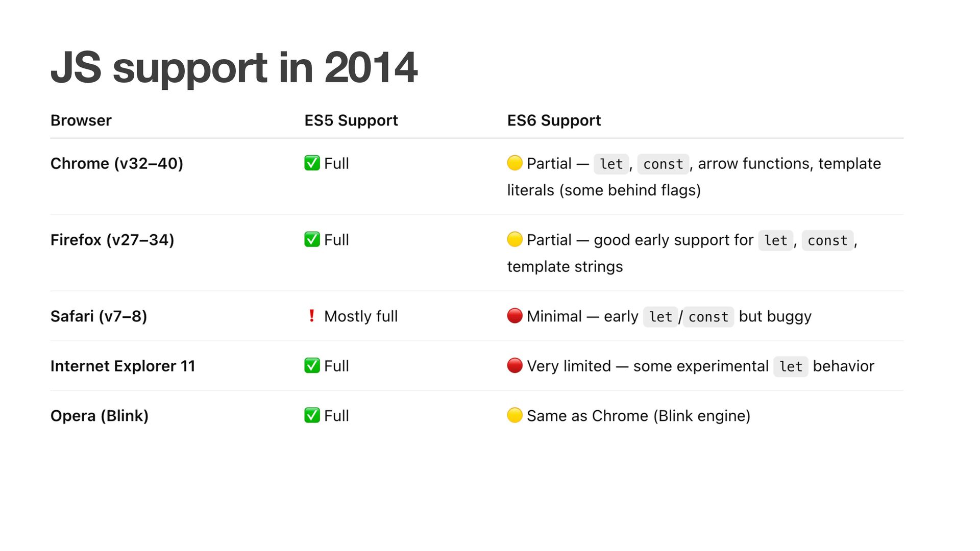980x551 pixels.
Task: Click the JS support in 2014 title
Action: (x=234, y=67)
